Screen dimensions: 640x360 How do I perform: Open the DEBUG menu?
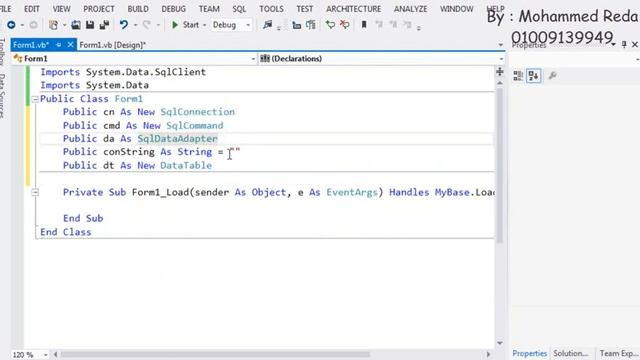pos(173,9)
